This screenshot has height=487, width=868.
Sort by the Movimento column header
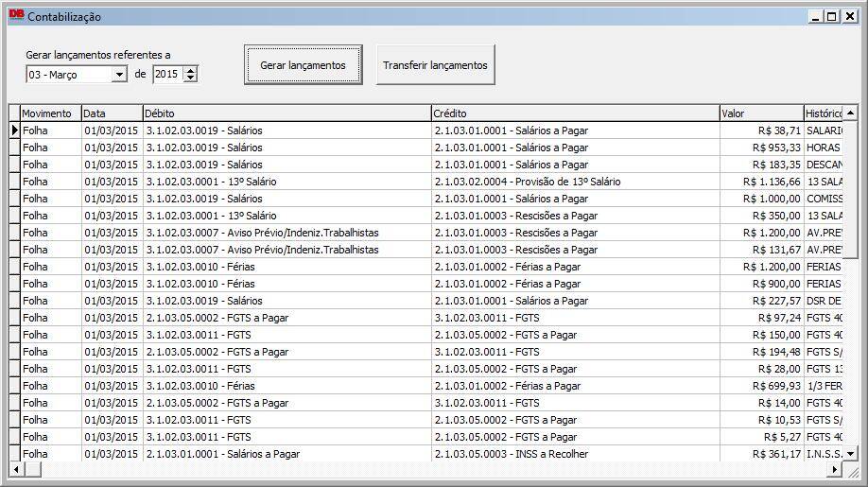50,113
